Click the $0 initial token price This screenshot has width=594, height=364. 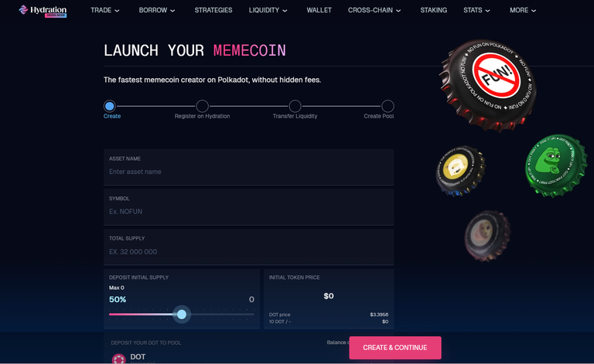(x=329, y=296)
